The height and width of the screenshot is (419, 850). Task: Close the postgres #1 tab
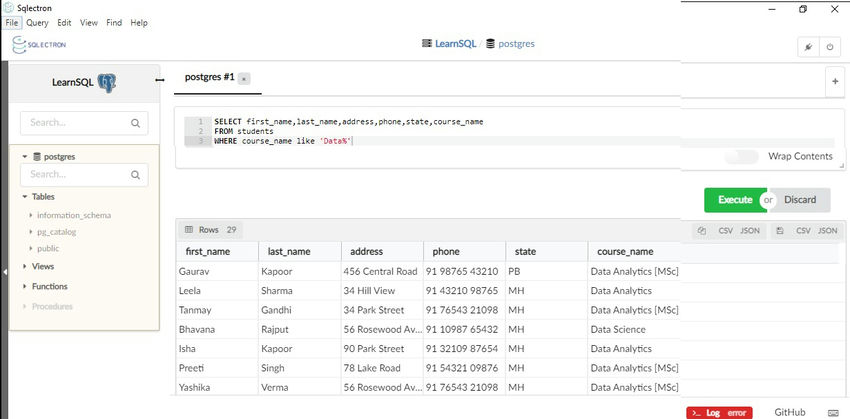coord(245,78)
